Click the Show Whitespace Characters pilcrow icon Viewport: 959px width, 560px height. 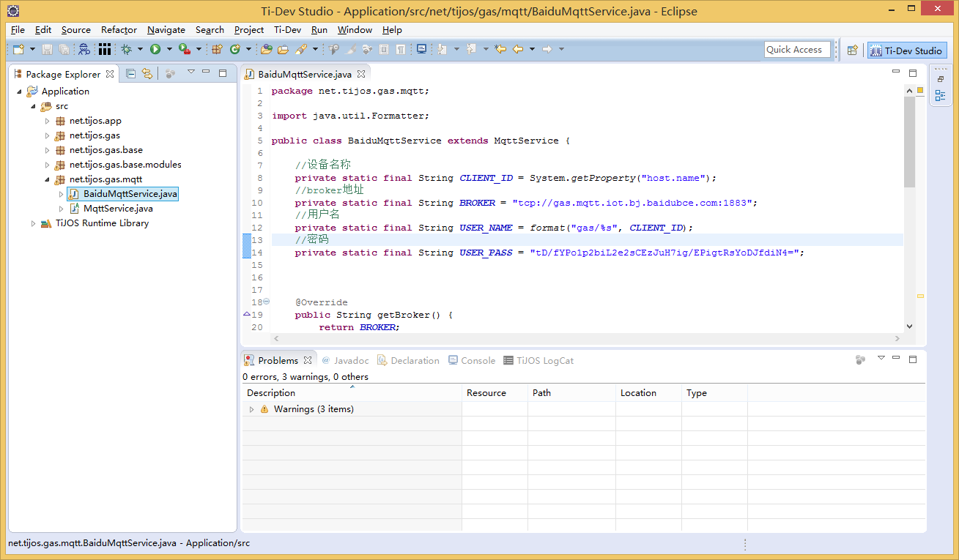(400, 49)
